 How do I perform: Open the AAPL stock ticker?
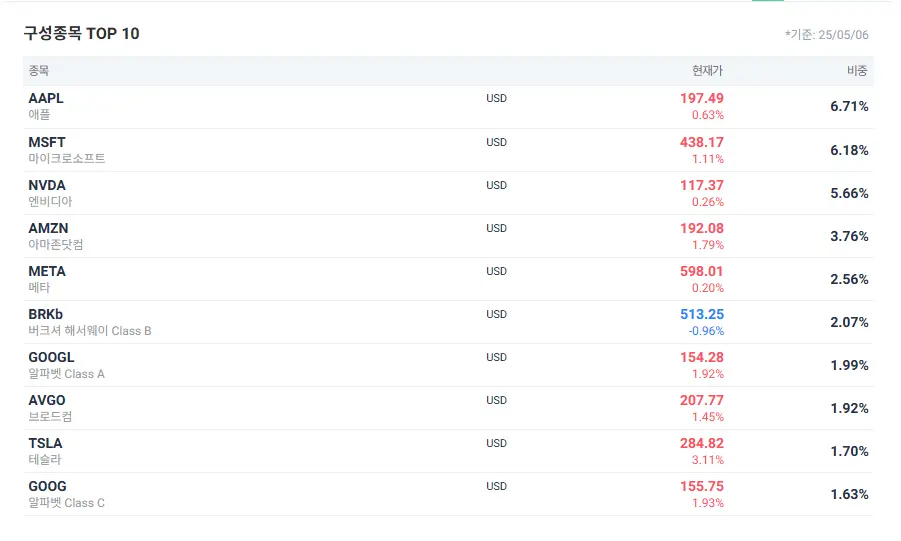point(46,98)
